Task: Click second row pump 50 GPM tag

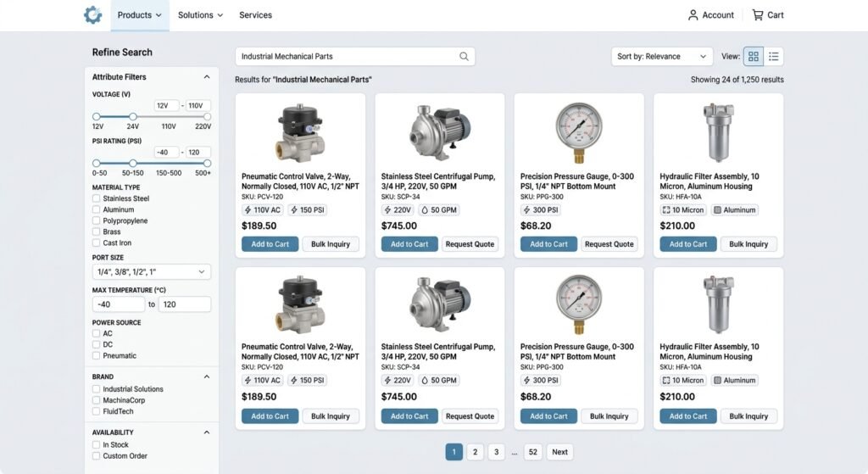Action: (x=439, y=381)
